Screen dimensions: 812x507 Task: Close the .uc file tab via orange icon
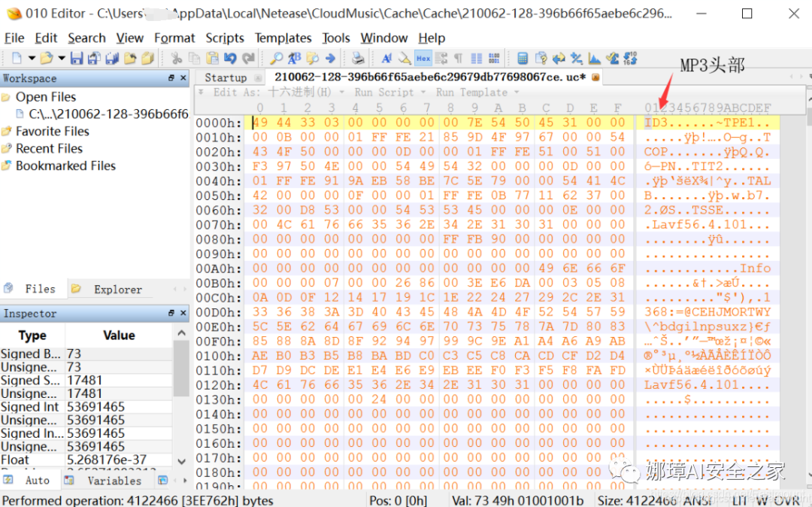tap(595, 77)
